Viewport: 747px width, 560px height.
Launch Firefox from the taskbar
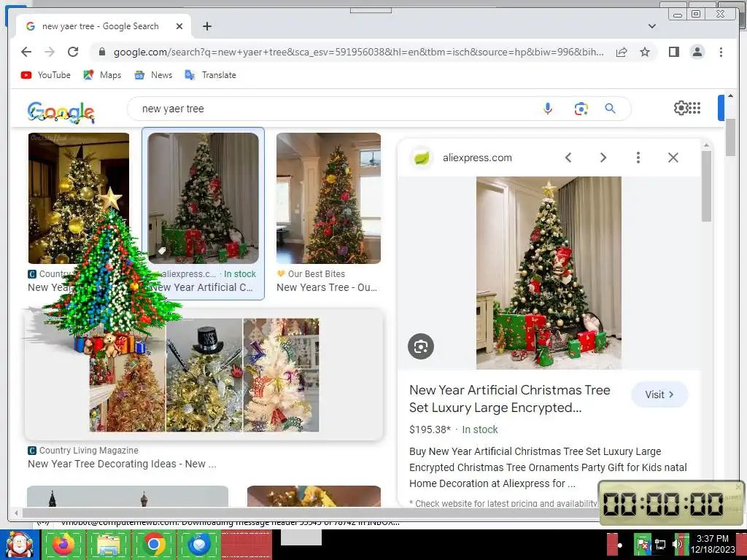pos(63,545)
